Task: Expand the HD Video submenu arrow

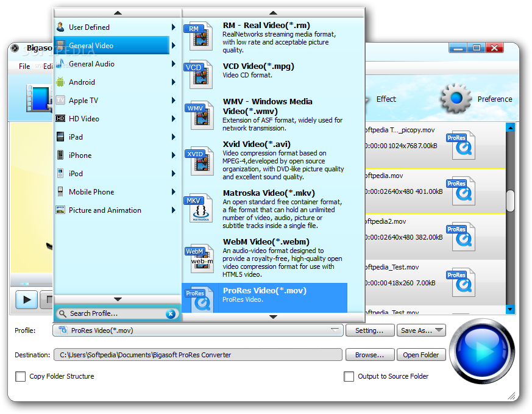Action: [174, 118]
